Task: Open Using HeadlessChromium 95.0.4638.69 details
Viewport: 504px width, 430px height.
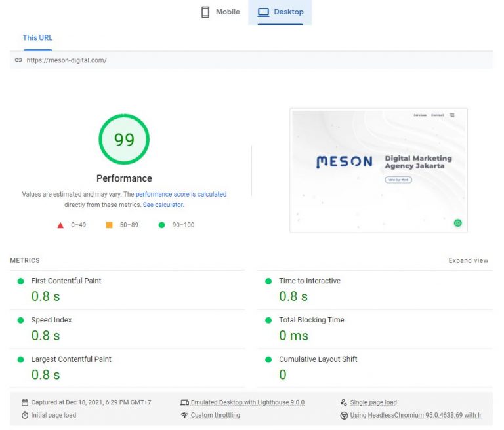Action: coord(415,415)
